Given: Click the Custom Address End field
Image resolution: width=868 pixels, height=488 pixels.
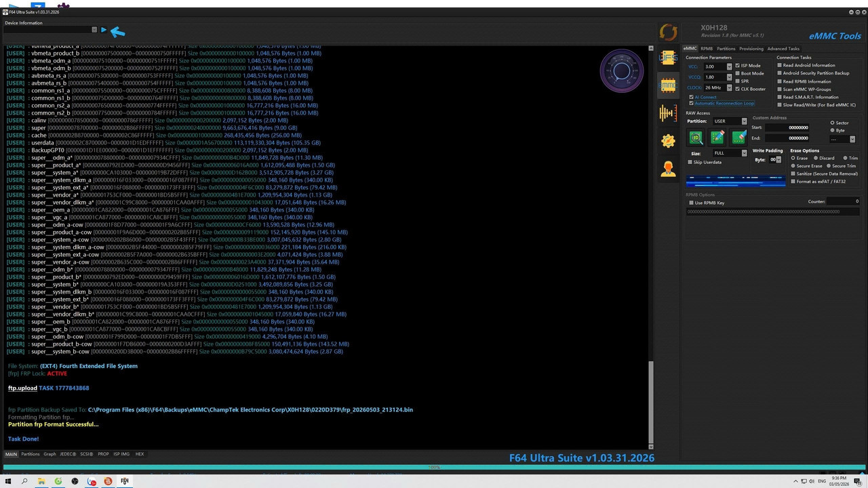Looking at the screenshot, I should [787, 138].
